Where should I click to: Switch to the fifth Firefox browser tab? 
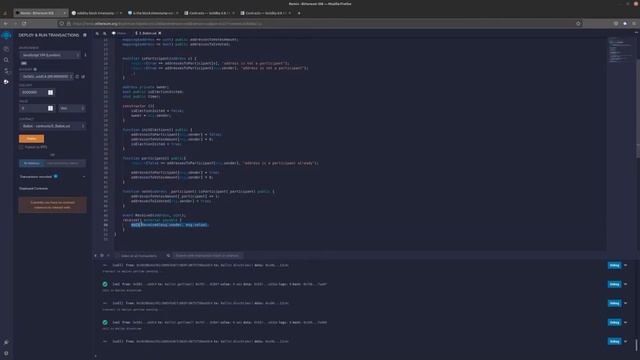[x=265, y=13]
